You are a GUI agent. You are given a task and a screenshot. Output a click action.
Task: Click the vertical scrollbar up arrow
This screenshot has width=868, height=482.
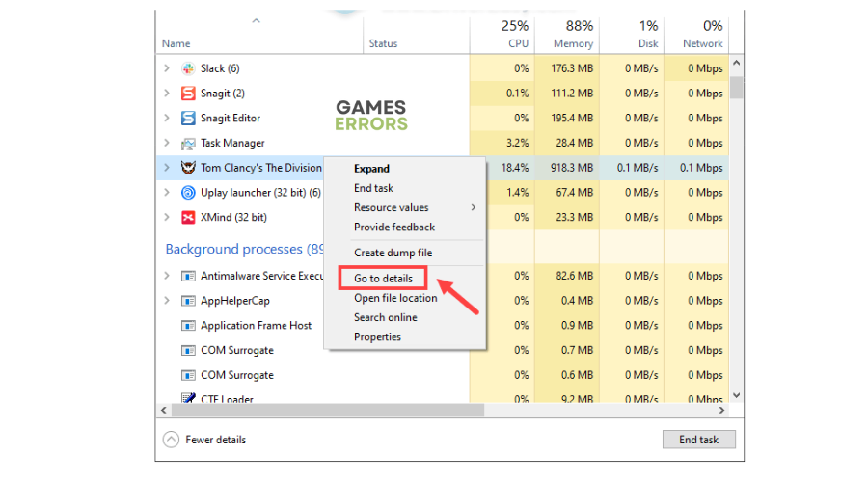(736, 63)
